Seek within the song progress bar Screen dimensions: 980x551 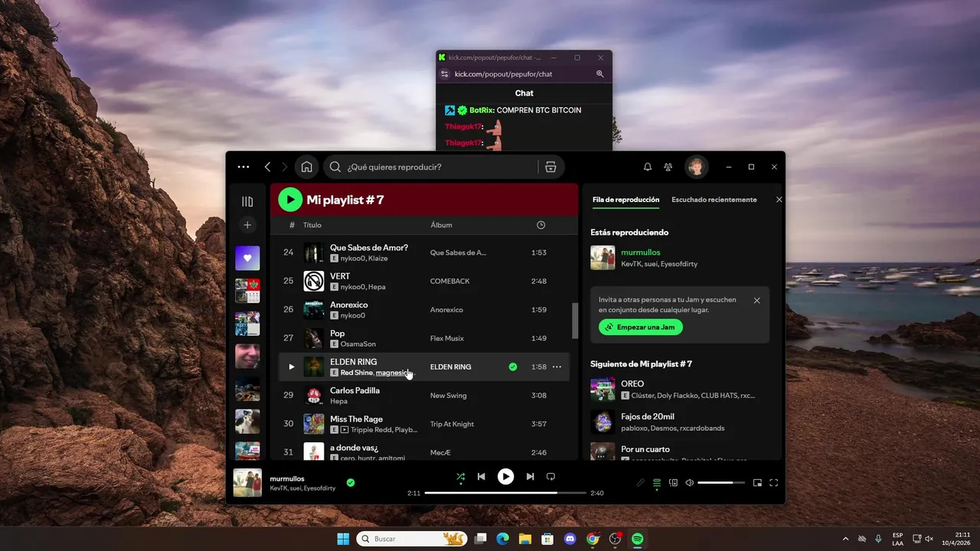tap(505, 493)
